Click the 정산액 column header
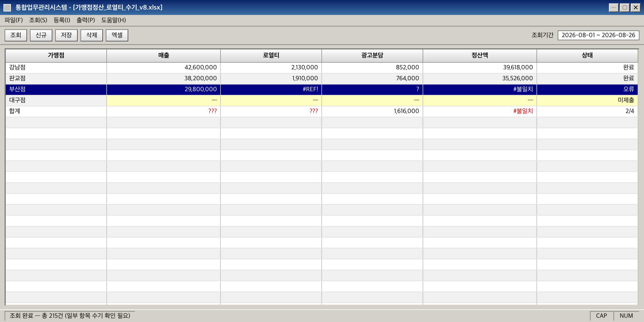Viewport: 644px width, 322px height. point(480,55)
